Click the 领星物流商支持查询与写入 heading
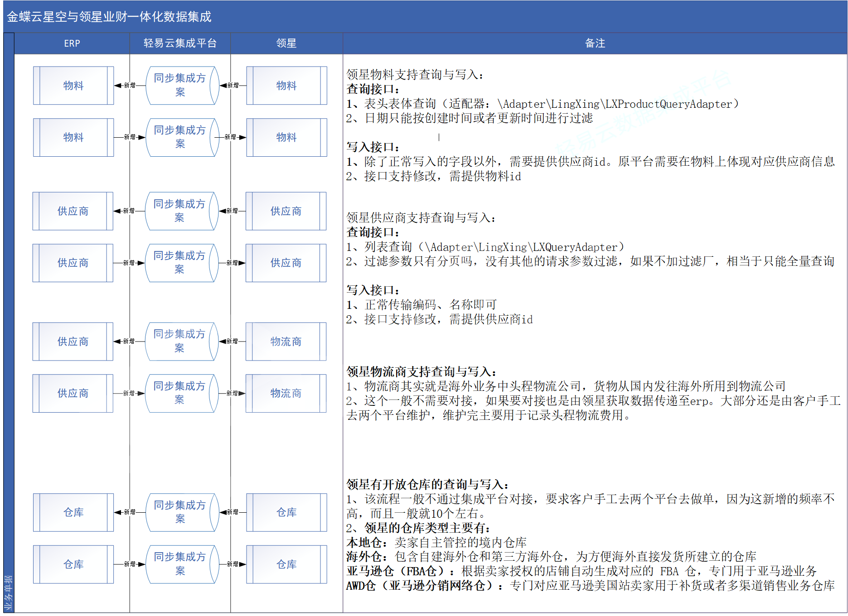 pyautogui.click(x=421, y=372)
